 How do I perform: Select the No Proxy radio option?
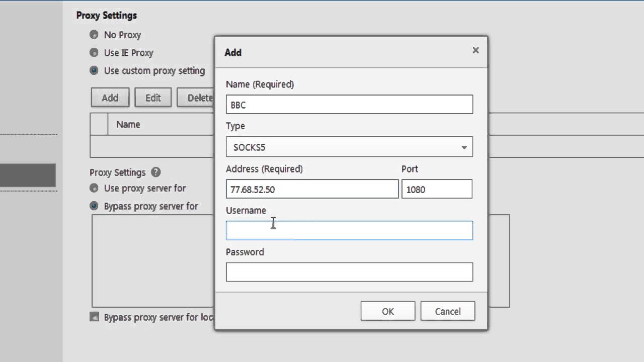coord(94,35)
